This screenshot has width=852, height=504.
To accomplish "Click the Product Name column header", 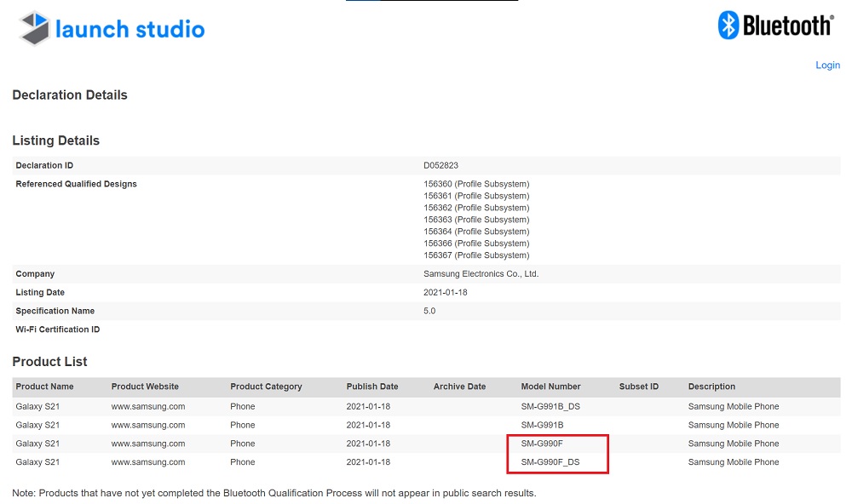I will [44, 387].
